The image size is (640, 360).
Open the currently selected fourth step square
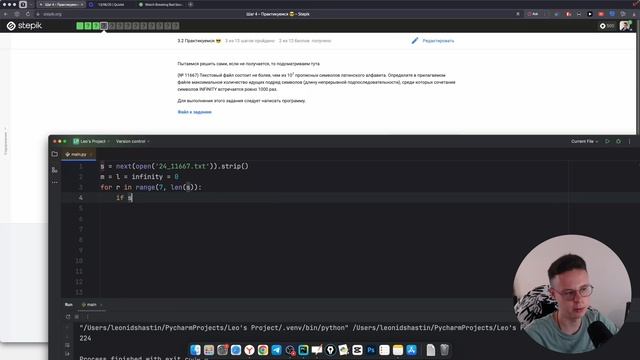(x=104, y=26)
